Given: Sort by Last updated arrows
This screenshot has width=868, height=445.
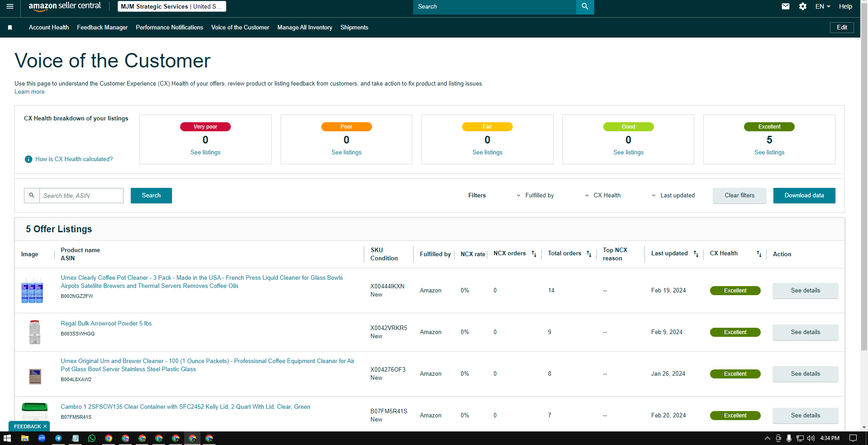Looking at the screenshot, I should pos(696,254).
